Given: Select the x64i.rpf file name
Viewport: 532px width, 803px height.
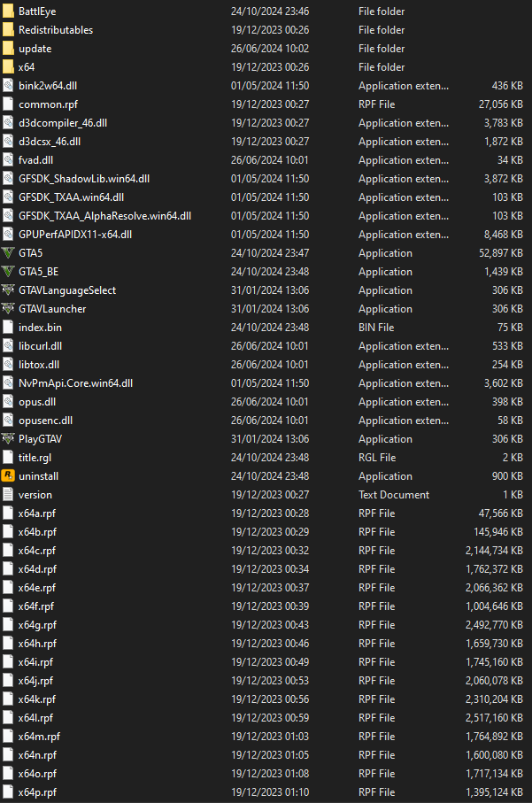Looking at the screenshot, I should point(35,662).
